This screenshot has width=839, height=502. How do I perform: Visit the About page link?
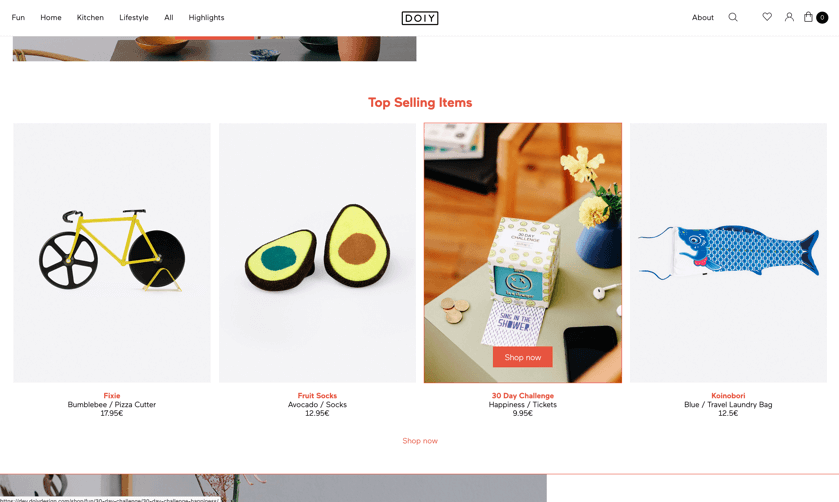[703, 18]
